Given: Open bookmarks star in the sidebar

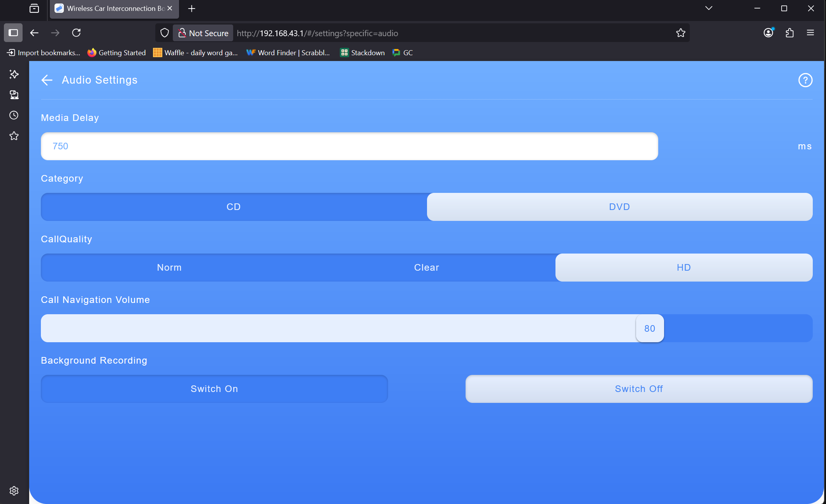Looking at the screenshot, I should (x=14, y=136).
